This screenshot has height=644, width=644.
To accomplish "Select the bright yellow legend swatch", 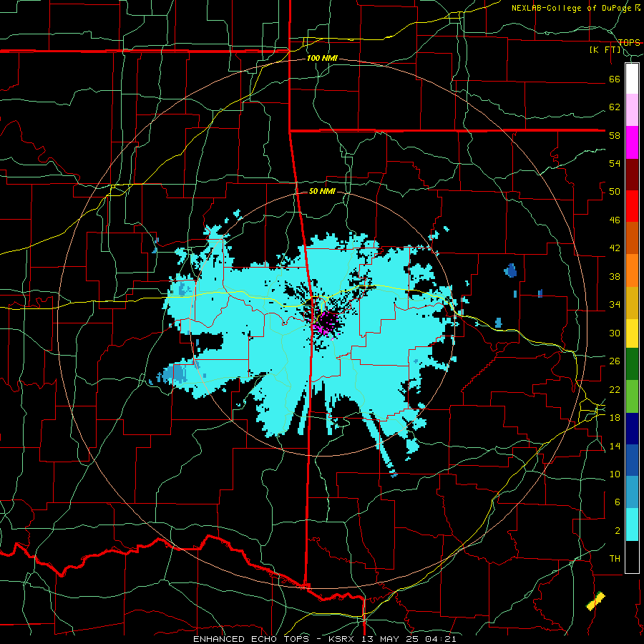I will (x=632, y=333).
